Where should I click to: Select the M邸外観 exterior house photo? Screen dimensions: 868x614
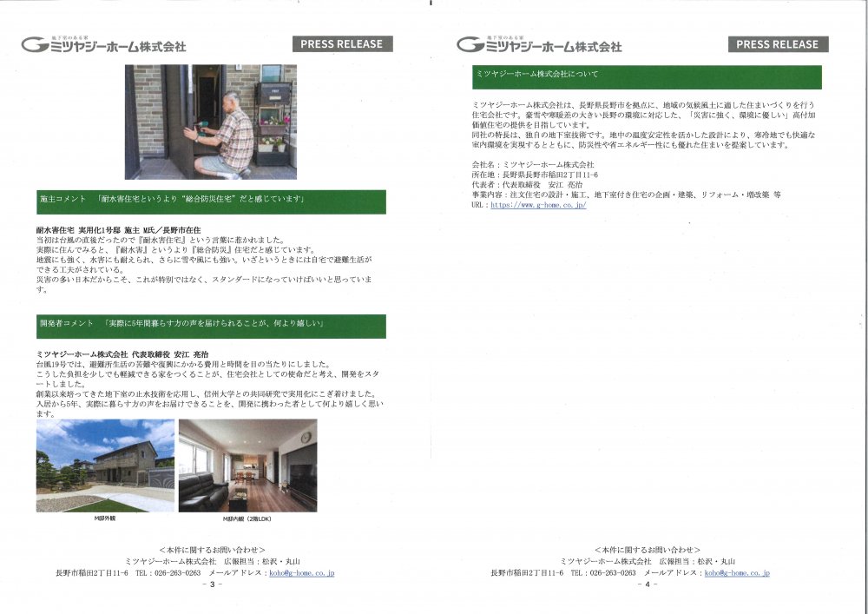pos(105,465)
